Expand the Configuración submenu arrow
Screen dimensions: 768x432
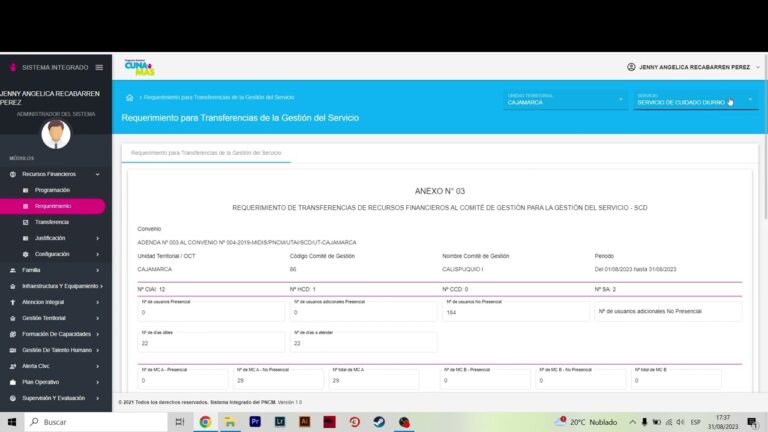click(97, 254)
